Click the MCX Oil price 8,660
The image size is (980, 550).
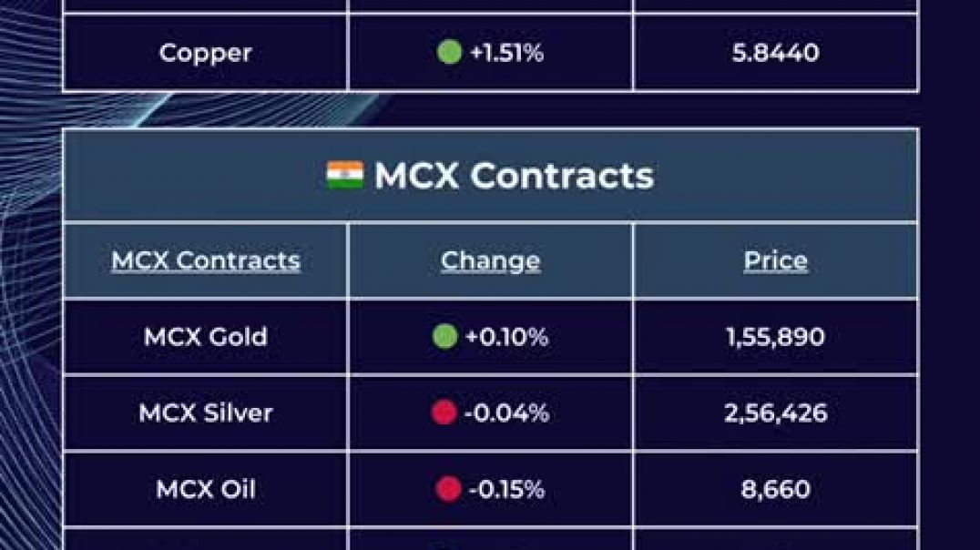775,490
